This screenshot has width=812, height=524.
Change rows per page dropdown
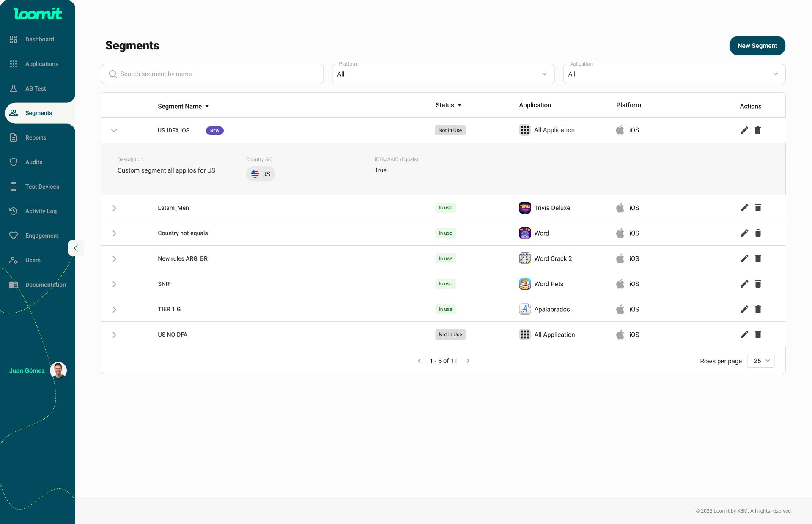760,361
